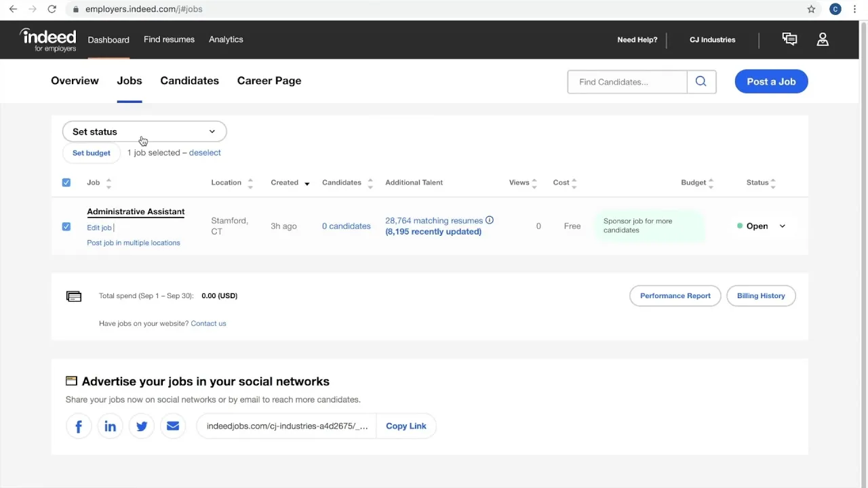
Task: Click the Indeed for employers logo
Action: point(47,40)
